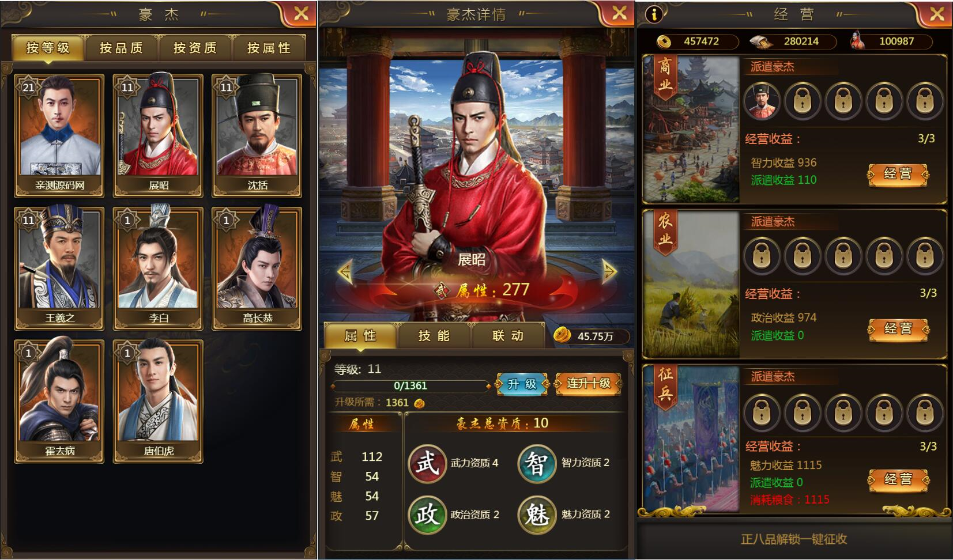Click the experience progress bar 0/1361
The image size is (953, 560).
410,385
